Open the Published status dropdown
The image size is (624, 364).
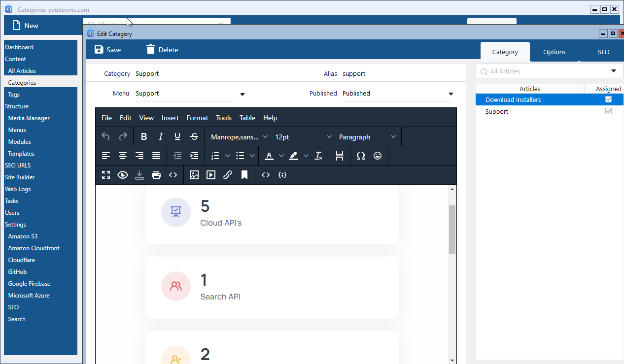(x=397, y=94)
